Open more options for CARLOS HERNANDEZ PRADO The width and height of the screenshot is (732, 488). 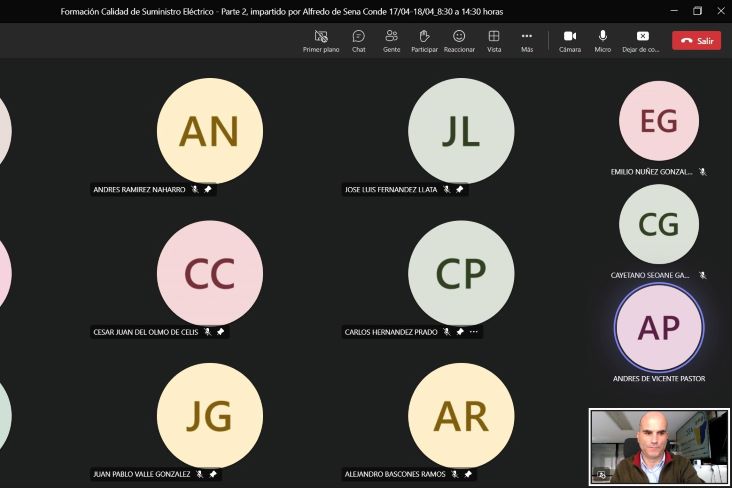[x=473, y=332]
